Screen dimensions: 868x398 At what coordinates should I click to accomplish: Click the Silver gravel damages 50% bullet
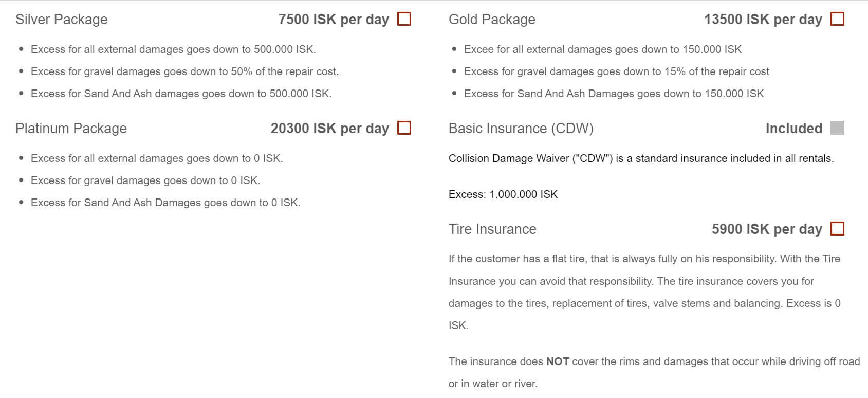point(184,71)
